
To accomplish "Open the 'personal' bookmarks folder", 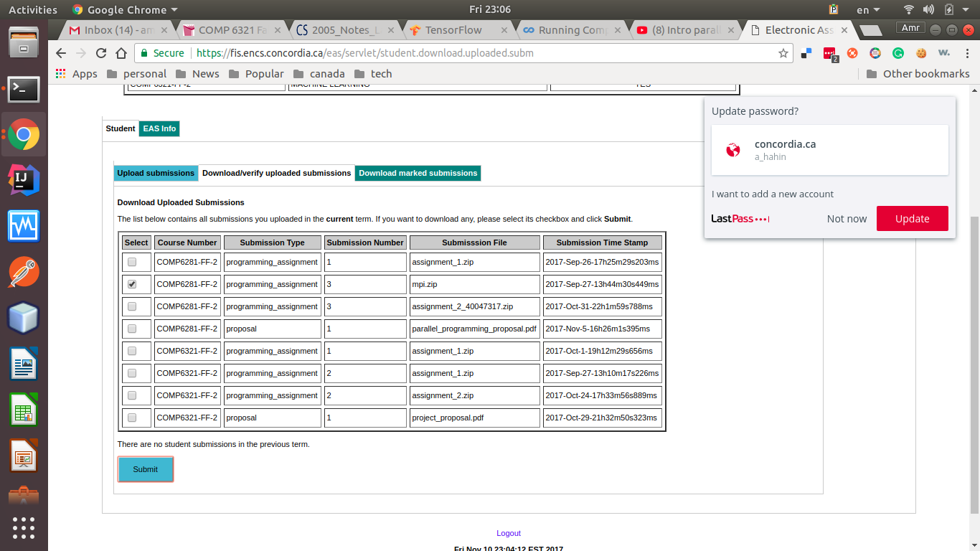I will click(136, 74).
